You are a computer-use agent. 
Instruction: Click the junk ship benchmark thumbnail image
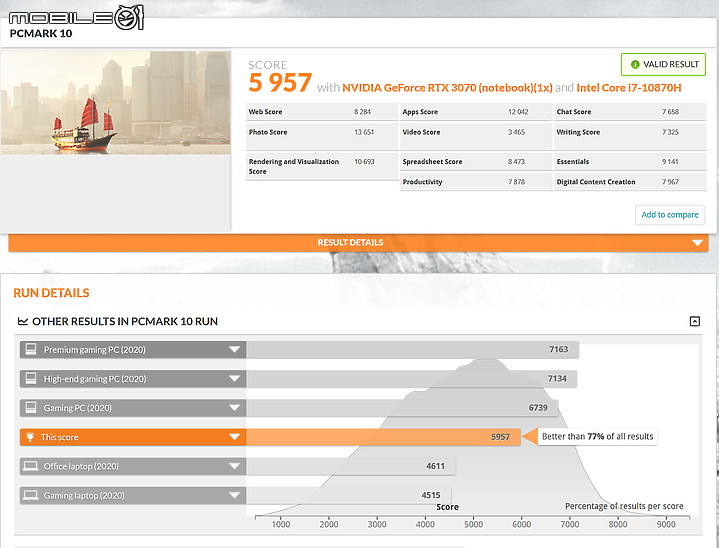pos(115,103)
